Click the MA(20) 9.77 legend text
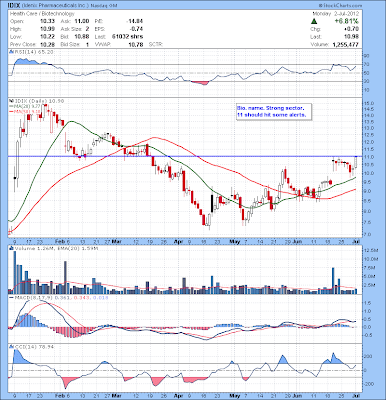This screenshot has width=386, height=400. [27, 106]
